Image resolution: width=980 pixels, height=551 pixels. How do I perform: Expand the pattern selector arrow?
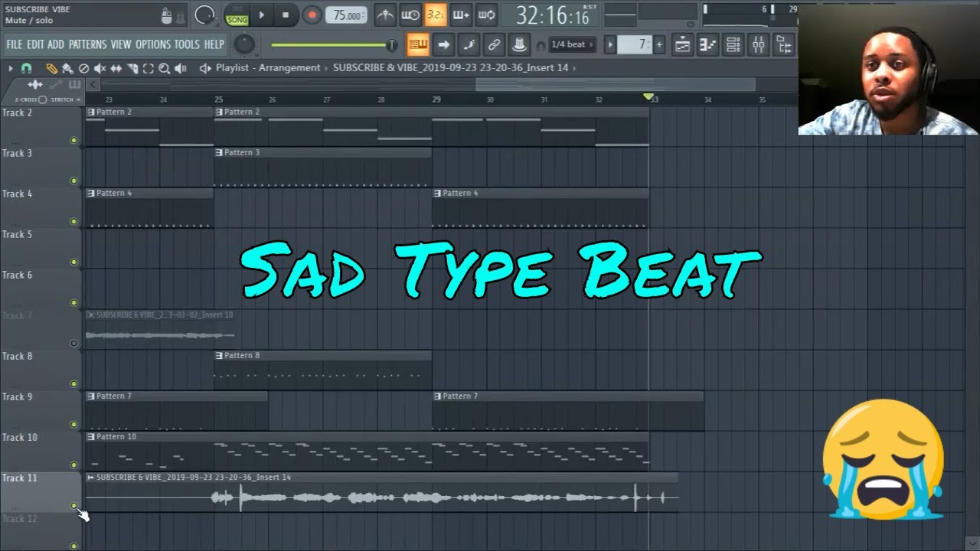[610, 44]
